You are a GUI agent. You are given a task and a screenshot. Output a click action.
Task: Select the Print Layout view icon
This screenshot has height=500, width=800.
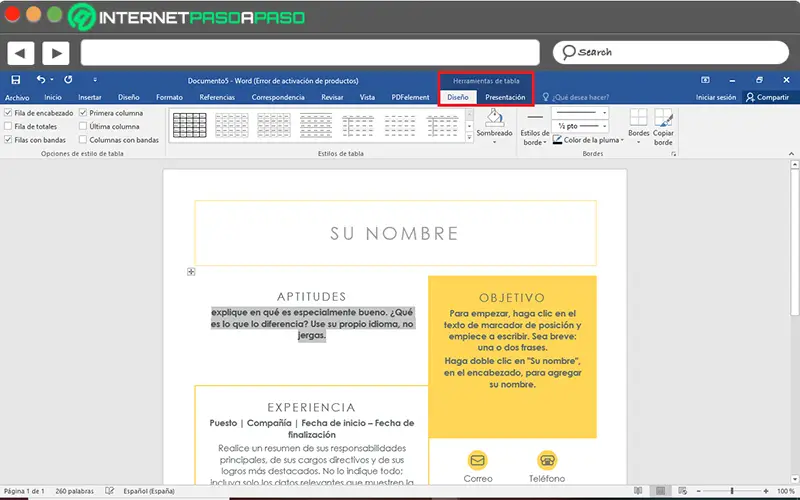(x=660, y=491)
